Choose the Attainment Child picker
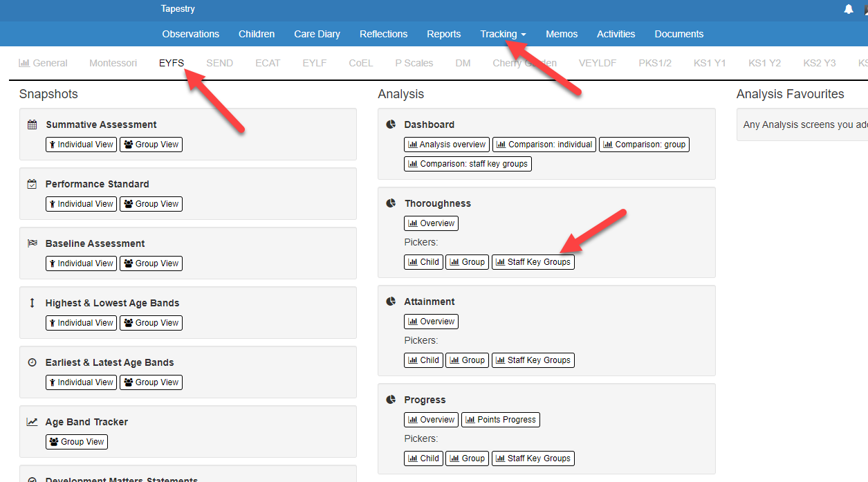 pyautogui.click(x=423, y=360)
